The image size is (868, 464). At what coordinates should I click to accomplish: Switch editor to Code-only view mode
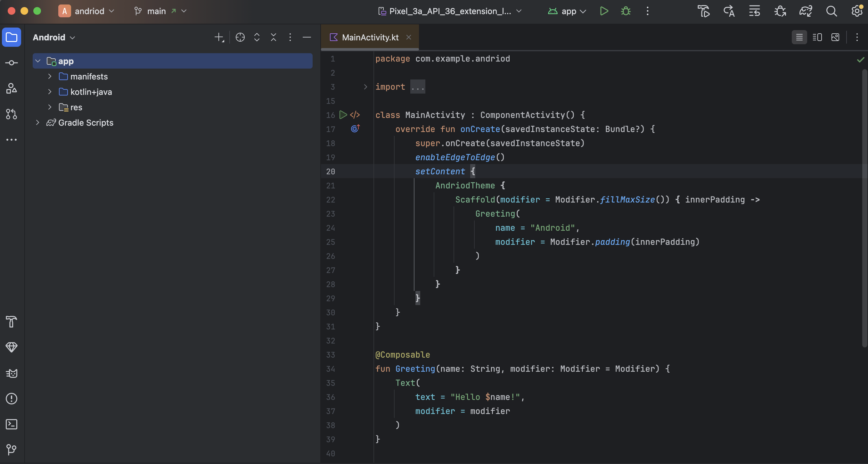(x=799, y=37)
